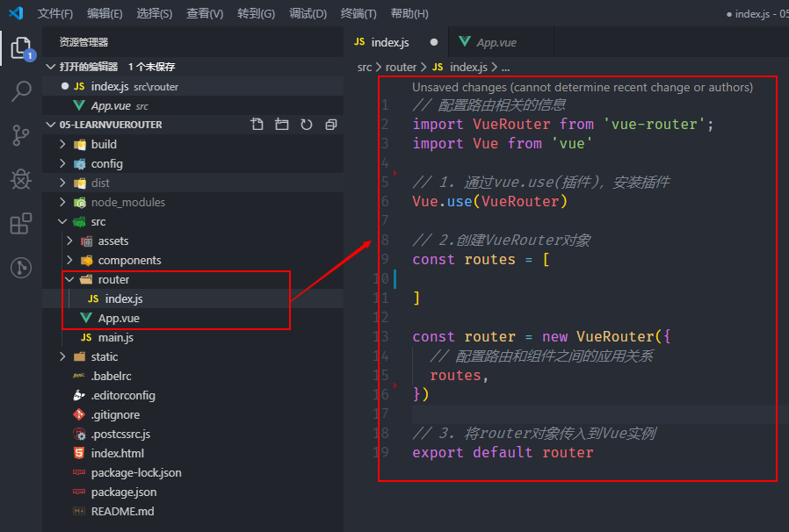Viewport: 789px width, 532px height.
Task: Open the 终端(T) menu
Action: [x=358, y=13]
